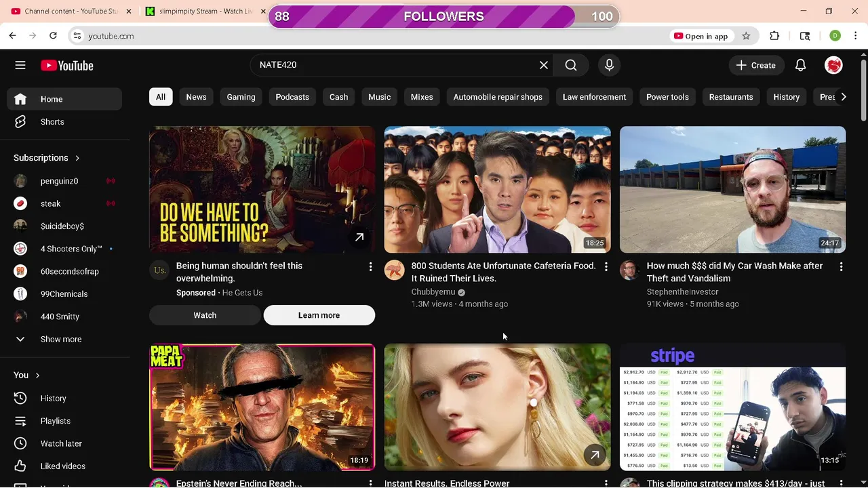Viewport: 868px width, 488px height.
Task: Switch to the slimpimpity Stream browser tab
Action: pyautogui.click(x=203, y=12)
